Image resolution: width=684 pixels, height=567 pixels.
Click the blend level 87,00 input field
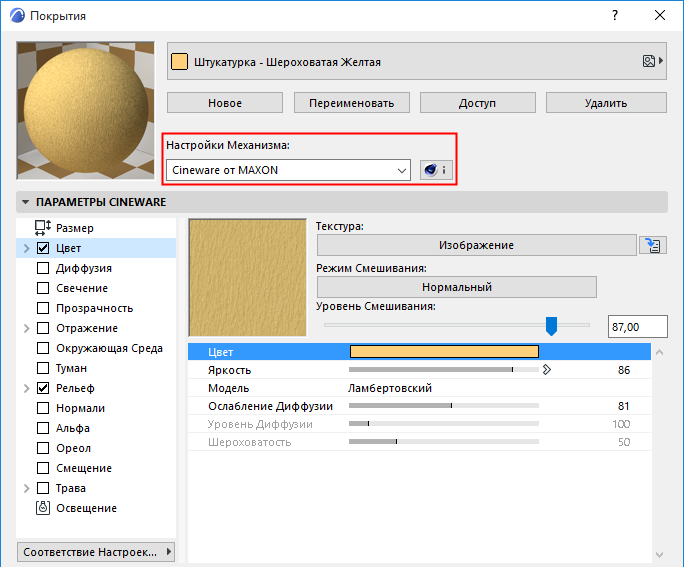[x=638, y=326]
